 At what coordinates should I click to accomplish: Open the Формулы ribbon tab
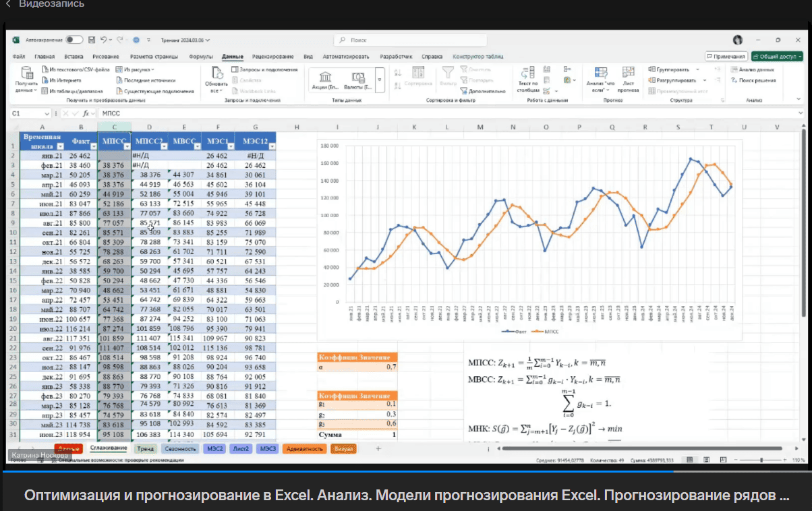(x=201, y=57)
